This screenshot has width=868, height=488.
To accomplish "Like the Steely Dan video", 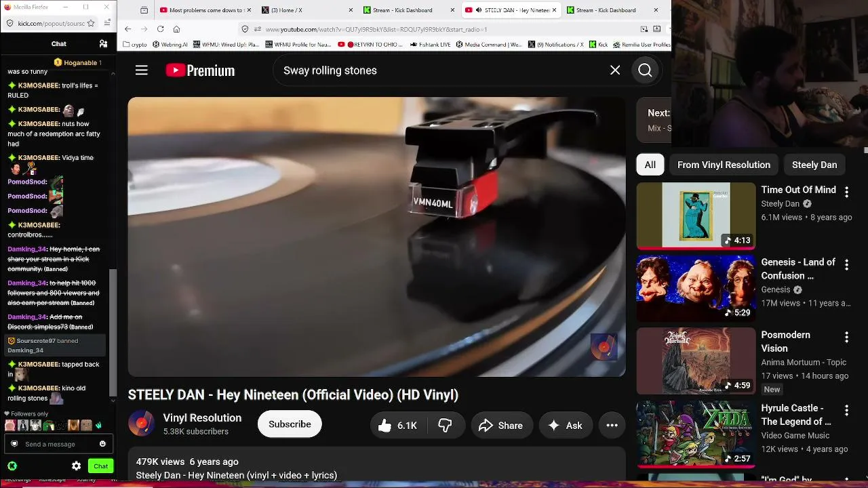I will [397, 426].
